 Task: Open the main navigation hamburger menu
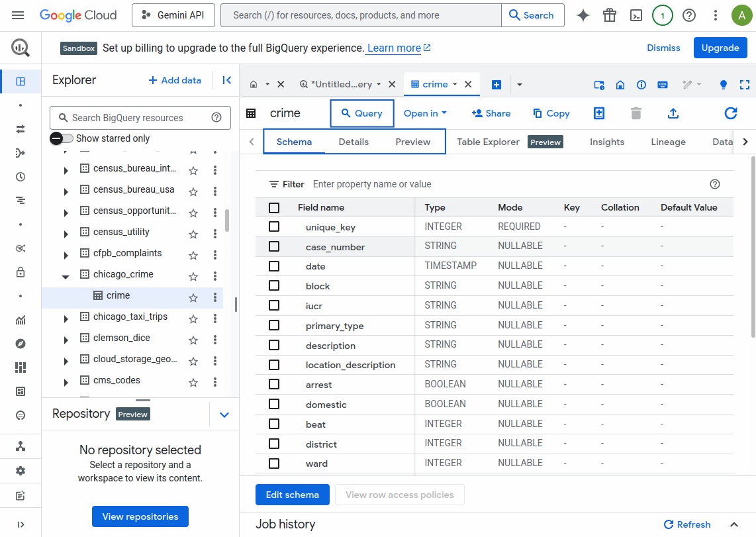pos(18,15)
